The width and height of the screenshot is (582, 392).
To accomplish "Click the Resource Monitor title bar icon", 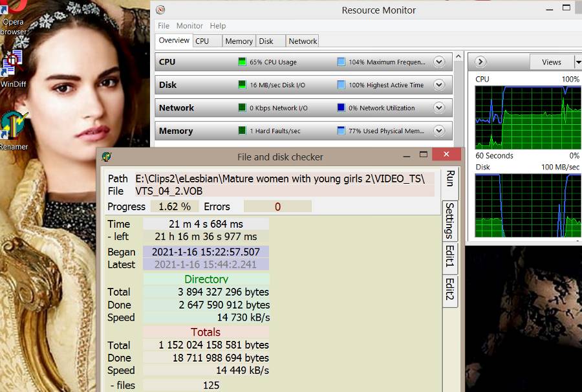I will pyautogui.click(x=160, y=10).
